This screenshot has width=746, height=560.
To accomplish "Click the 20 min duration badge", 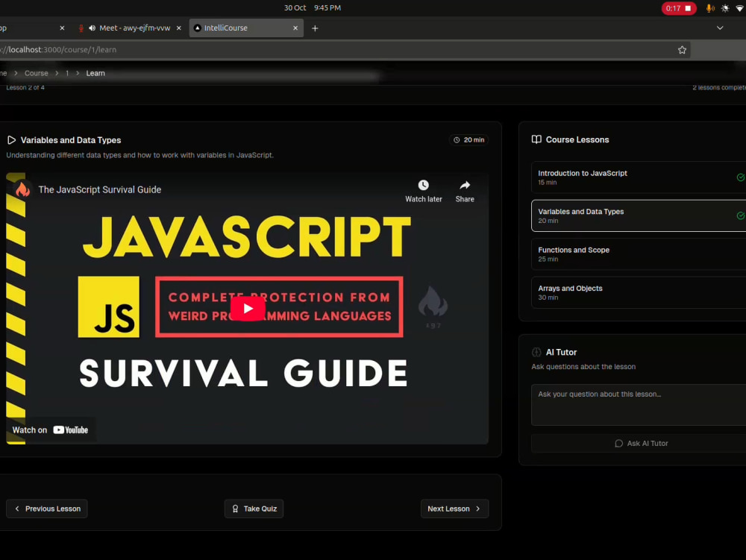I will coord(469,139).
